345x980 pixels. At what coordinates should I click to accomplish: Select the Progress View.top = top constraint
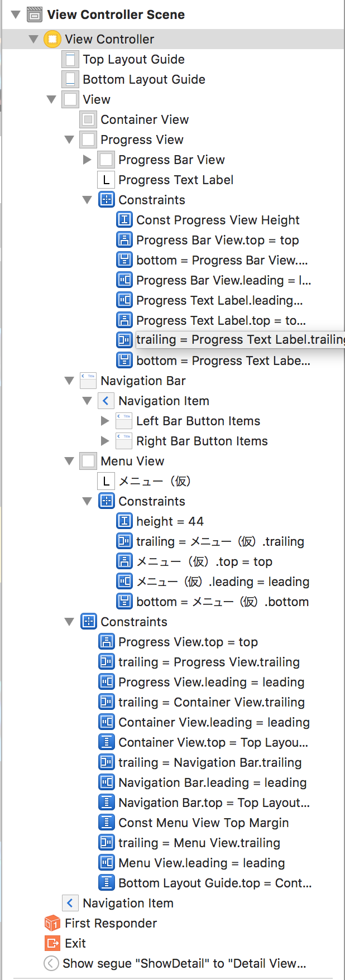pyautogui.click(x=188, y=642)
